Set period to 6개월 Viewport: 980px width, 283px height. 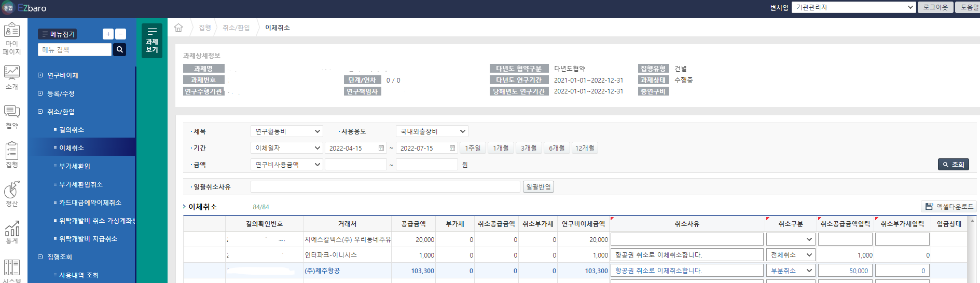tap(557, 148)
